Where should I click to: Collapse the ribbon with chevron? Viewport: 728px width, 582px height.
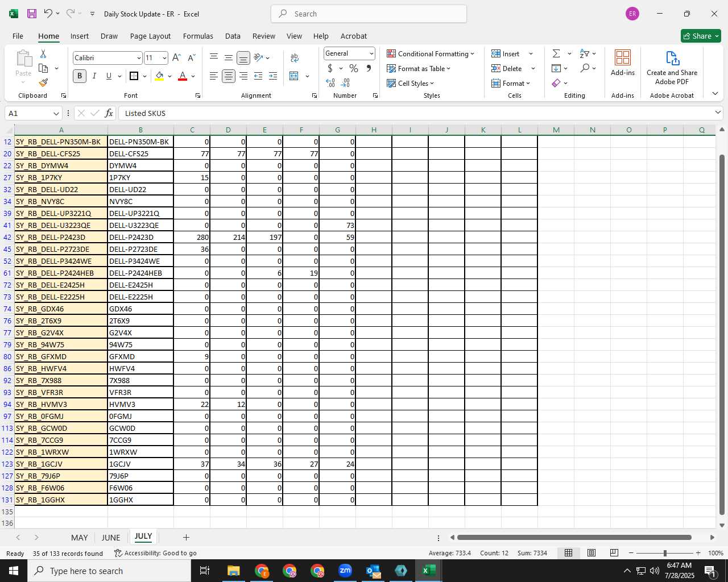715,94
